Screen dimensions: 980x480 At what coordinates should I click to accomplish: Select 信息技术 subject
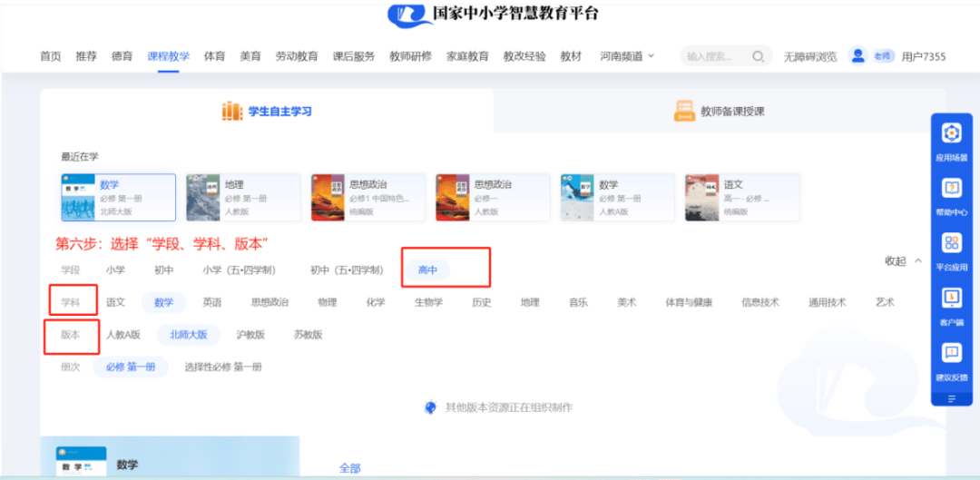point(760,302)
